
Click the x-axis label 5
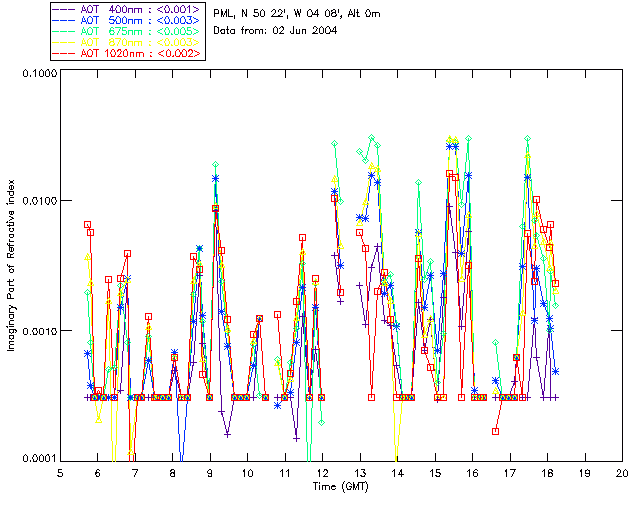click(60, 473)
